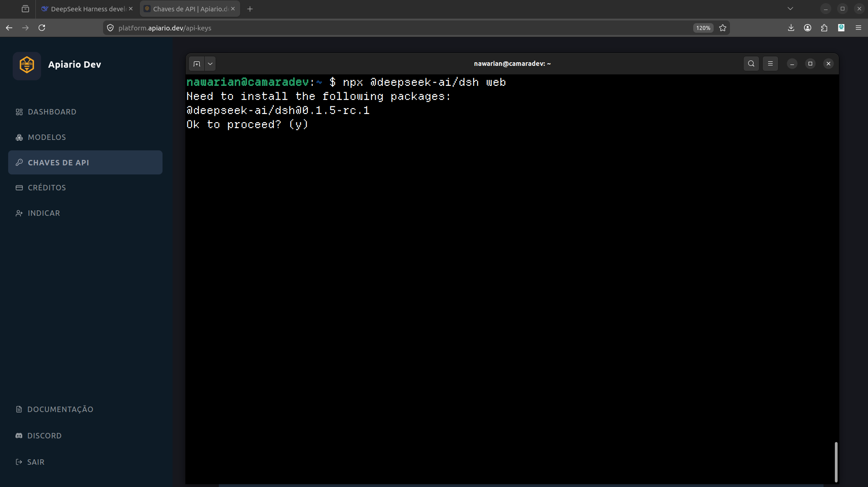Image resolution: width=868 pixels, height=487 pixels.
Task: Click the terminal vertical scrollbar
Action: click(836, 462)
